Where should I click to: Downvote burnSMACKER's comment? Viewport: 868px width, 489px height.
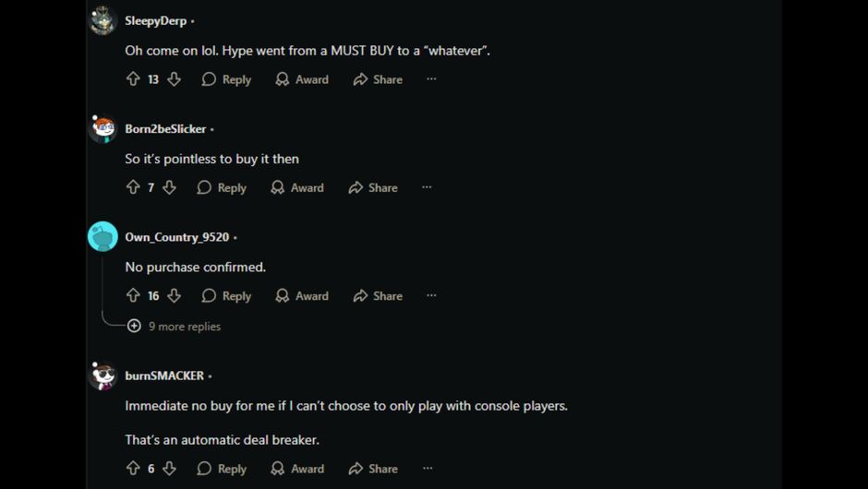coord(169,469)
